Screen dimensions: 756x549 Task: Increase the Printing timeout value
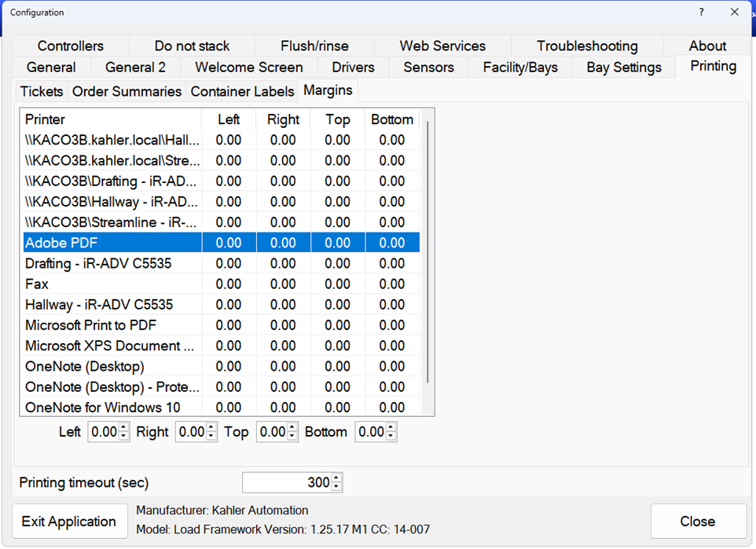pyautogui.click(x=336, y=478)
